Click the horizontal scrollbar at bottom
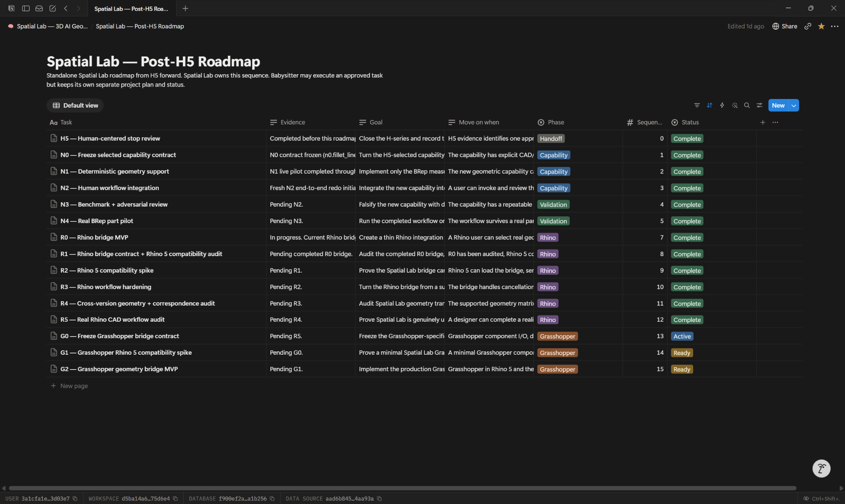Screen dimensions: 845x504 point(402,488)
